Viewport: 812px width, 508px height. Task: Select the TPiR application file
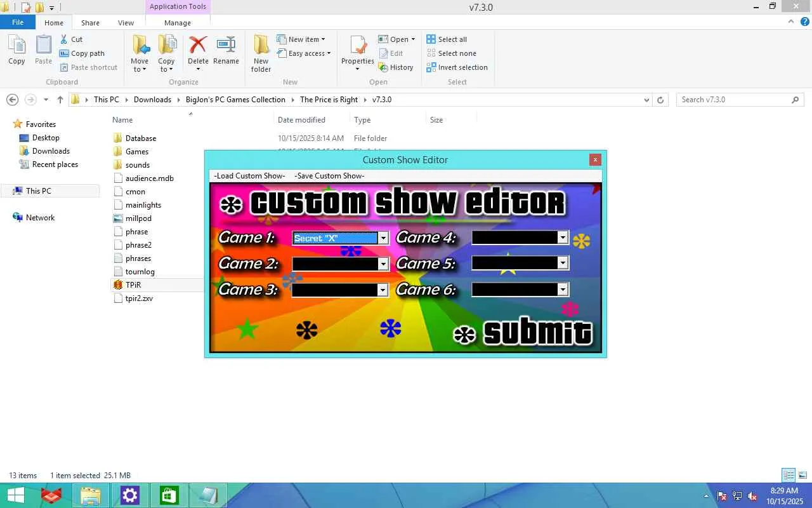click(x=133, y=285)
